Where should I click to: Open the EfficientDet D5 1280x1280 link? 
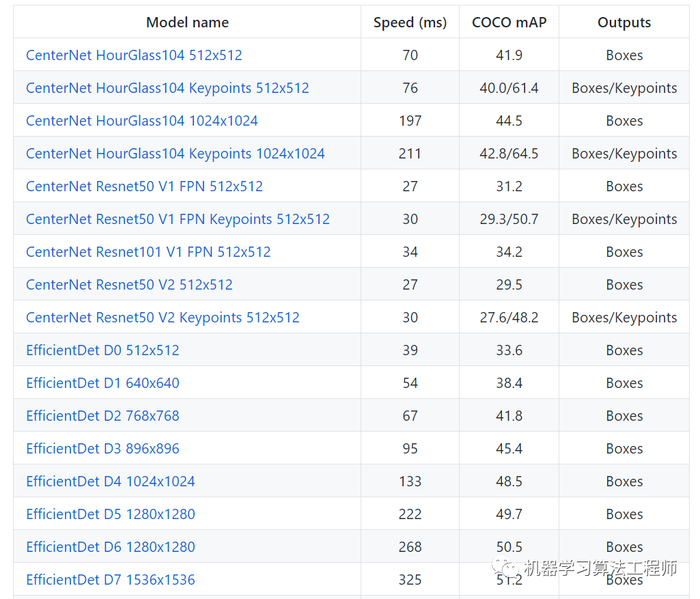tap(111, 514)
